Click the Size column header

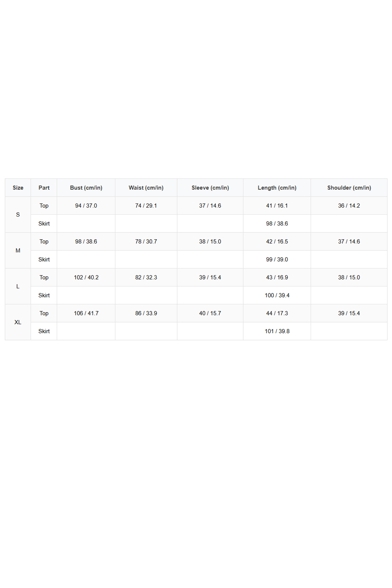tap(18, 188)
